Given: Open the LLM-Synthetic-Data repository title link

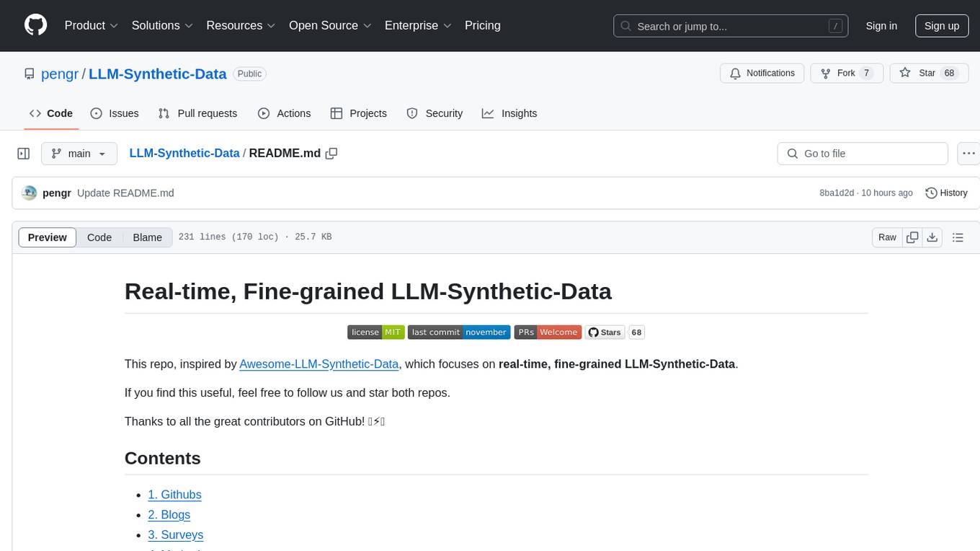Looking at the screenshot, I should (158, 74).
